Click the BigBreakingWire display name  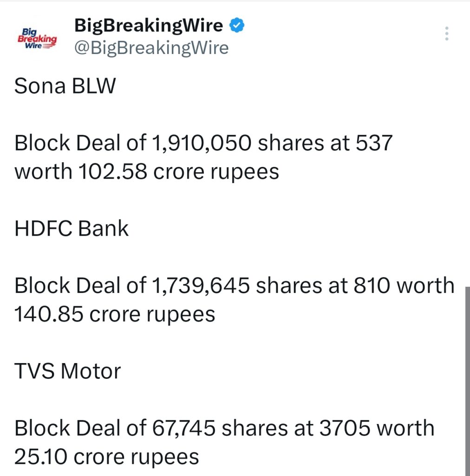point(149,25)
